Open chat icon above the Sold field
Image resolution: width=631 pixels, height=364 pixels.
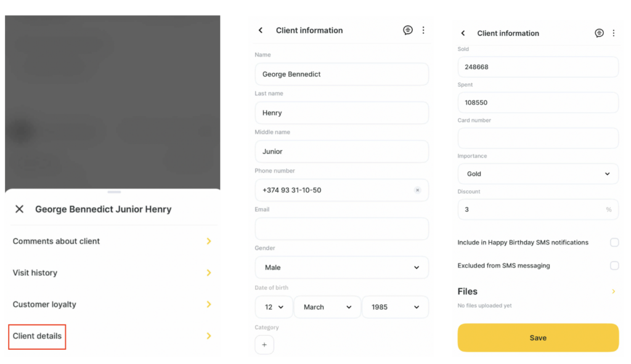[599, 33]
